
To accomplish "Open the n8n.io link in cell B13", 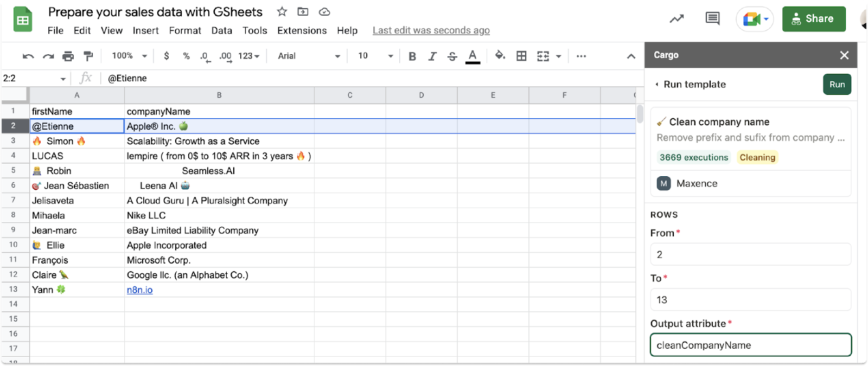I will pos(139,290).
